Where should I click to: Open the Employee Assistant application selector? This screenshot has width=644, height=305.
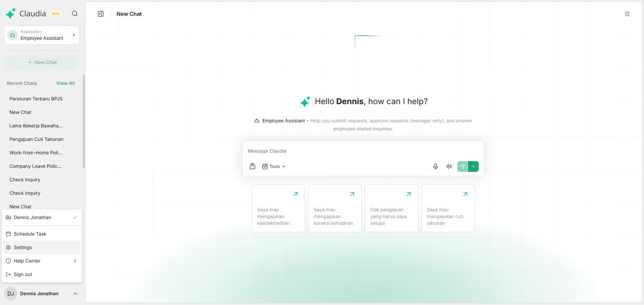[x=42, y=35]
